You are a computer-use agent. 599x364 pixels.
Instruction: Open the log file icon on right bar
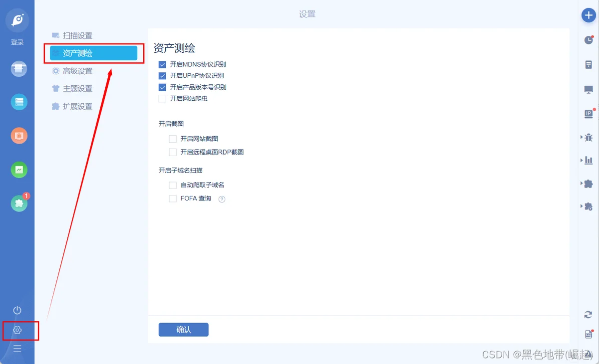click(x=589, y=334)
